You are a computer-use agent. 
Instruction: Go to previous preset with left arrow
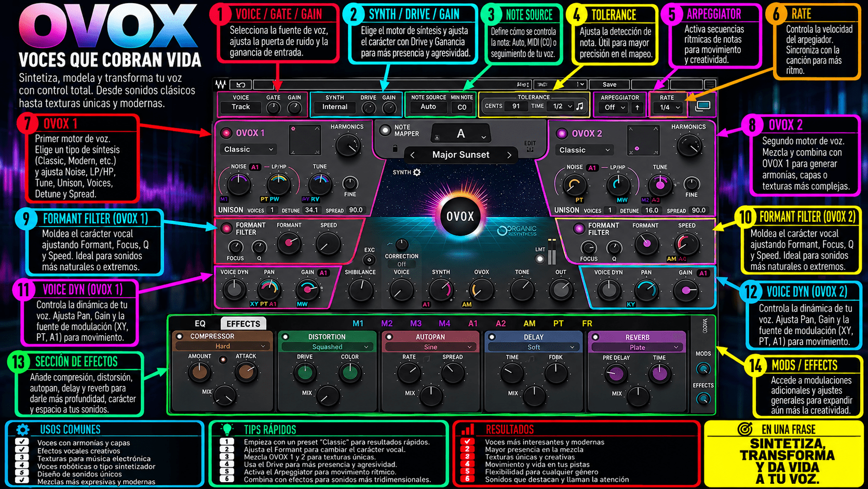pyautogui.click(x=413, y=155)
